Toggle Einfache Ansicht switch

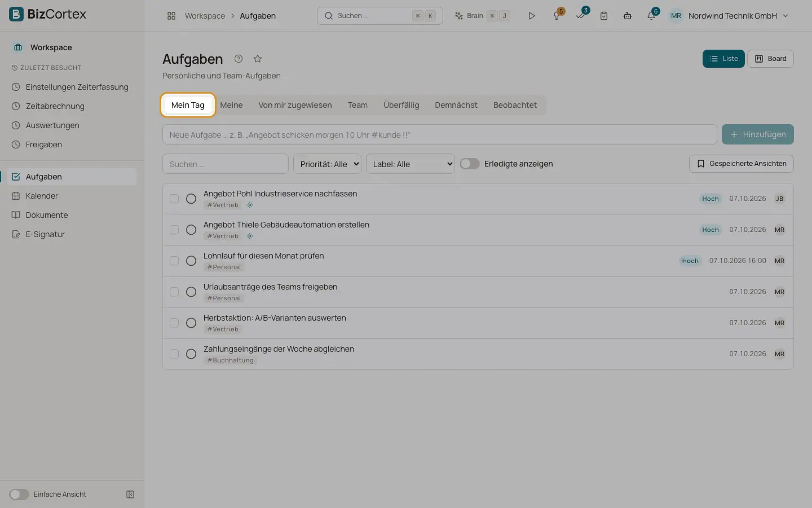(x=19, y=494)
